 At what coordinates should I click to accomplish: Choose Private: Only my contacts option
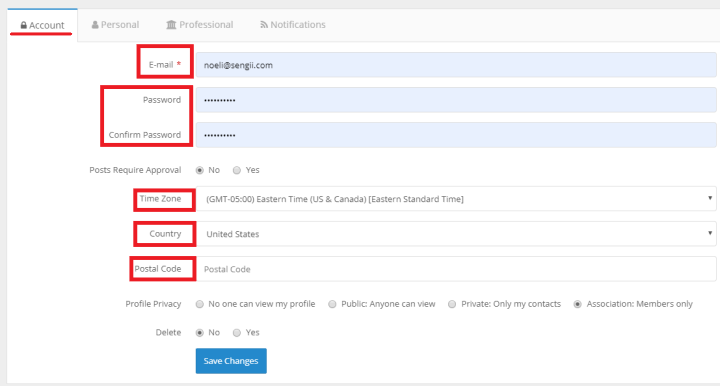click(x=452, y=304)
